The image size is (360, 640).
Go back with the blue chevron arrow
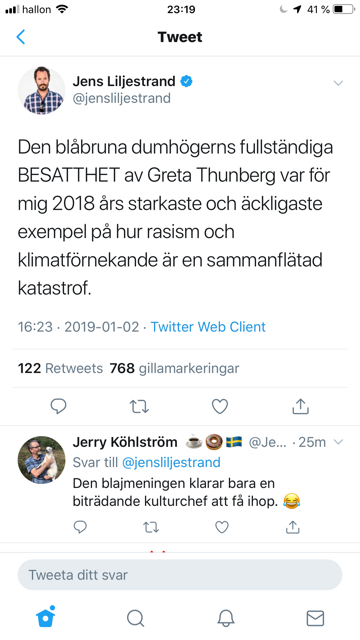point(20,37)
